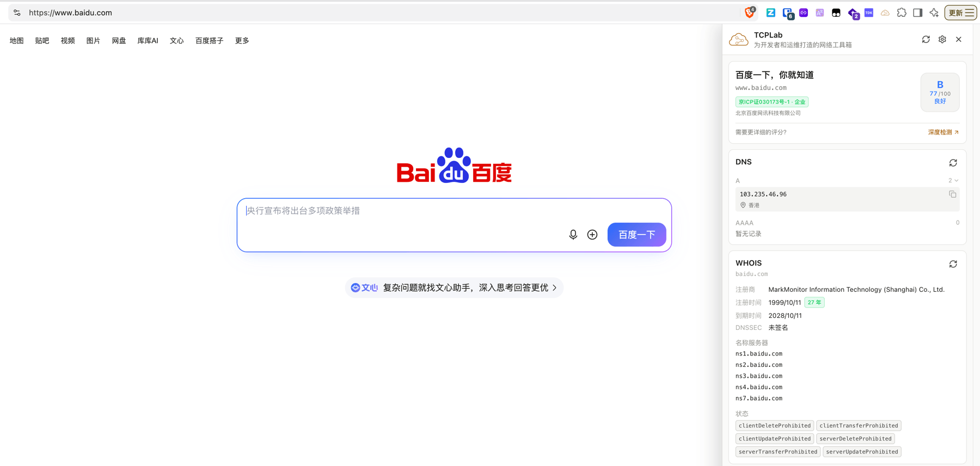Click the black Tampermonkey extension icon
Screen dimensions: 980x466
(x=836, y=13)
